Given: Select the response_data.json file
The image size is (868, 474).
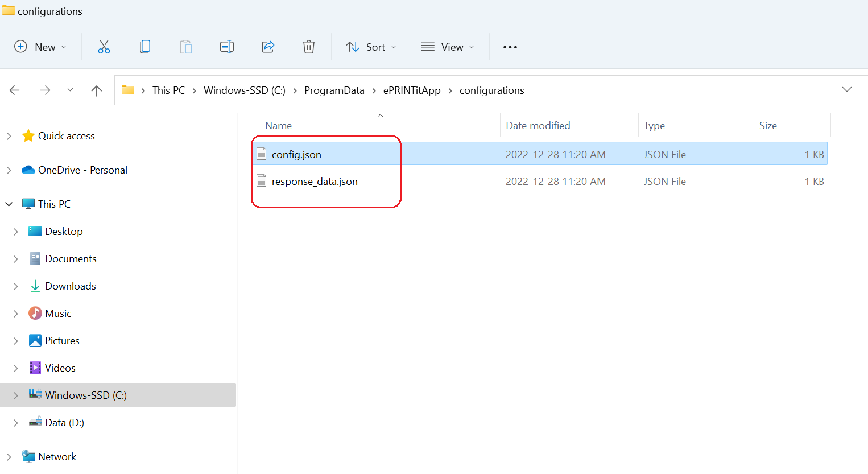Looking at the screenshot, I should click(315, 182).
